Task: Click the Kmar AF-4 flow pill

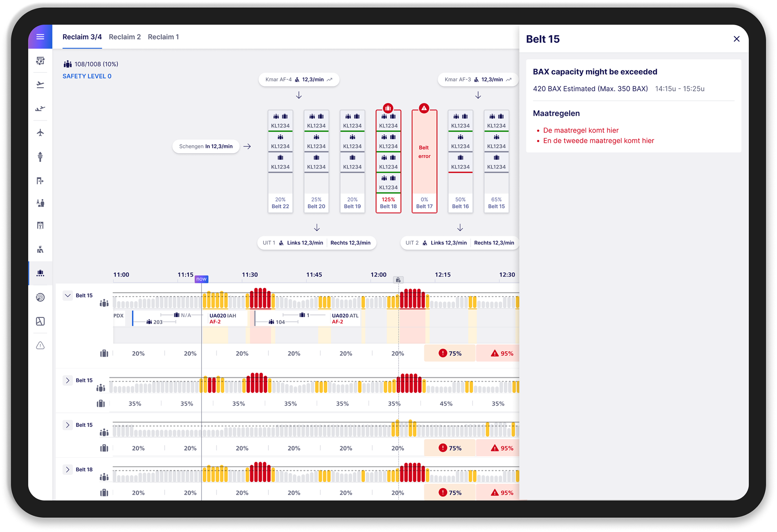Action: pyautogui.click(x=299, y=80)
